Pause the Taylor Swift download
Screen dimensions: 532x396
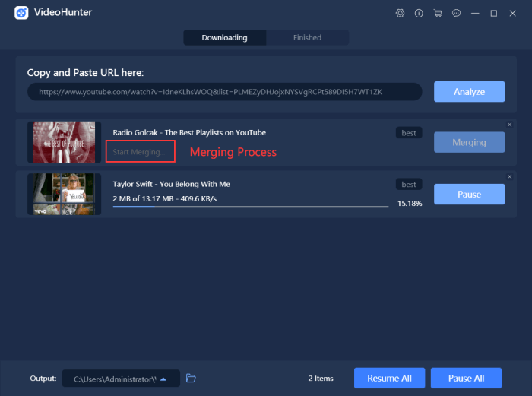(x=469, y=194)
